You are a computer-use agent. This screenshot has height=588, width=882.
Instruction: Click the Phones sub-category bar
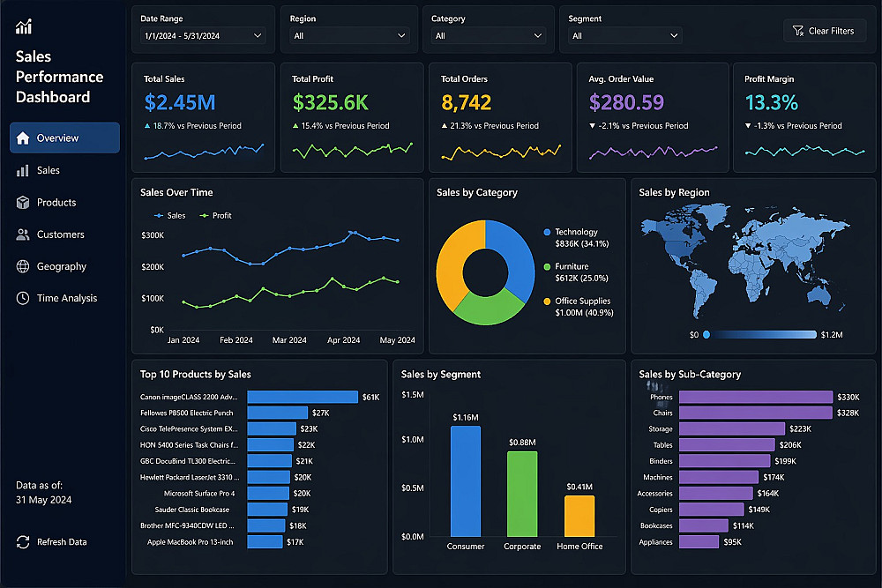click(756, 397)
